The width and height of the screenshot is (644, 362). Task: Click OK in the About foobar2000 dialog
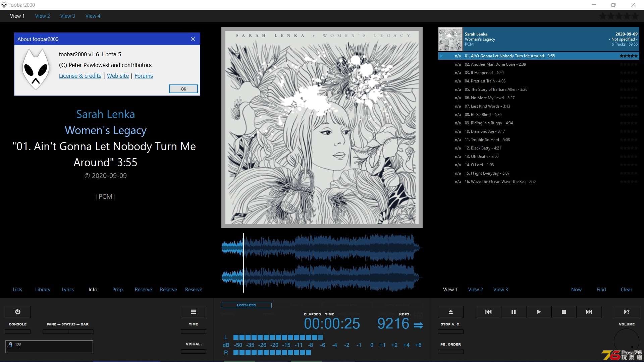point(183,89)
